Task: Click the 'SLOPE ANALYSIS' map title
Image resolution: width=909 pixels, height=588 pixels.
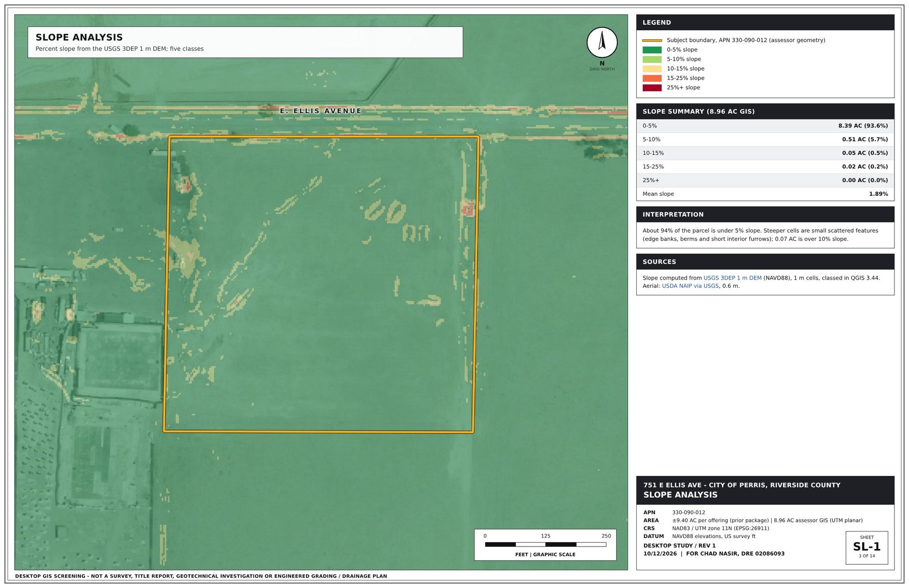Action: pyautogui.click(x=79, y=37)
